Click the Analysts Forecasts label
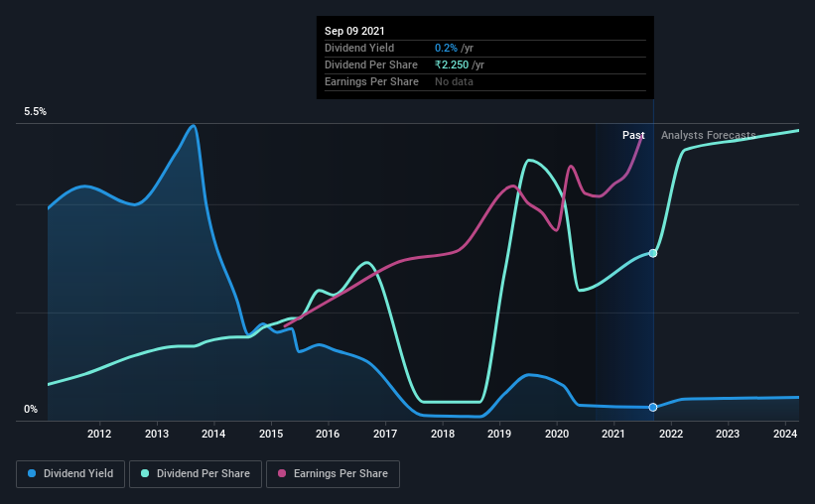Image resolution: width=815 pixels, height=504 pixels. pos(709,135)
